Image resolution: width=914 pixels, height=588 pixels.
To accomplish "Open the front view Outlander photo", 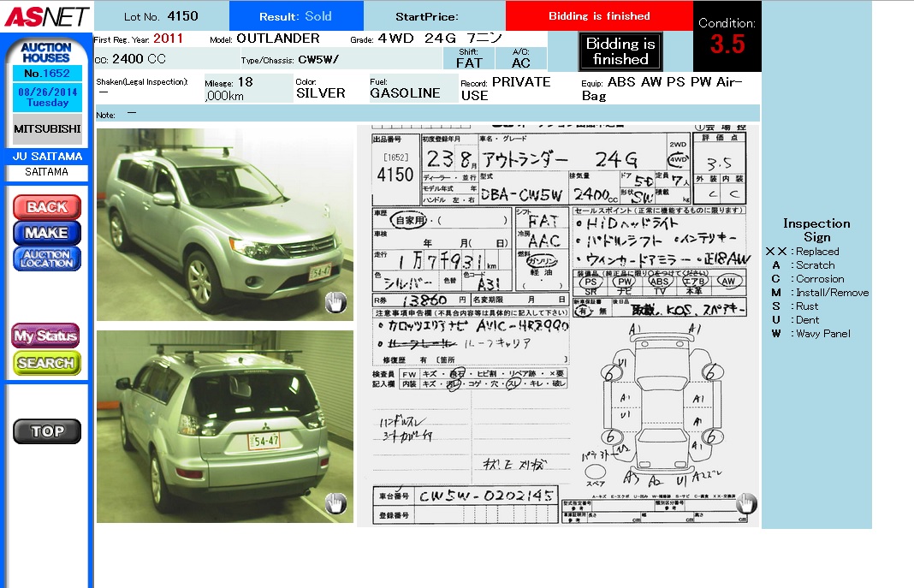I will (224, 224).
